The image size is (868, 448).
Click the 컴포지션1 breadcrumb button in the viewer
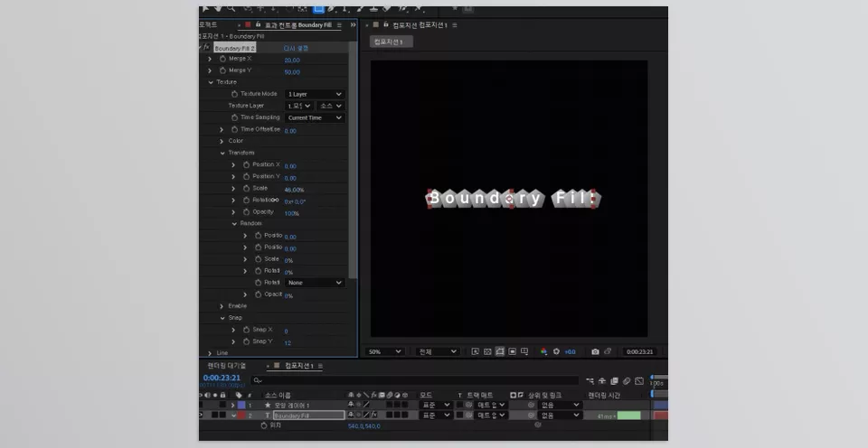click(392, 42)
